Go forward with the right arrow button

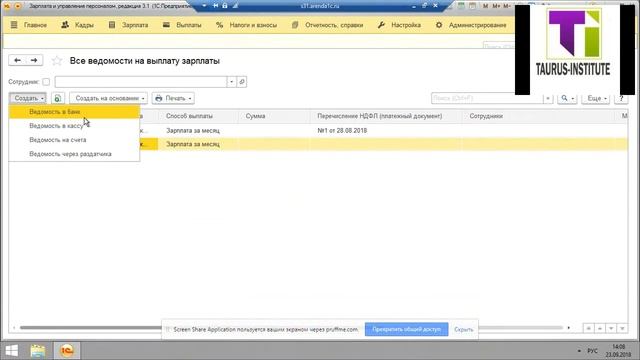coord(34,60)
